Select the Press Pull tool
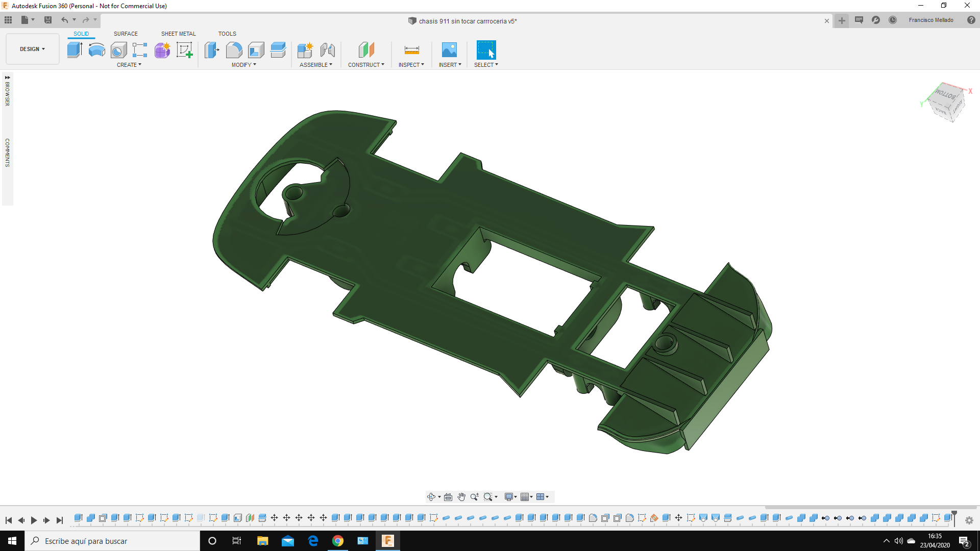This screenshot has width=980, height=551. [x=212, y=49]
